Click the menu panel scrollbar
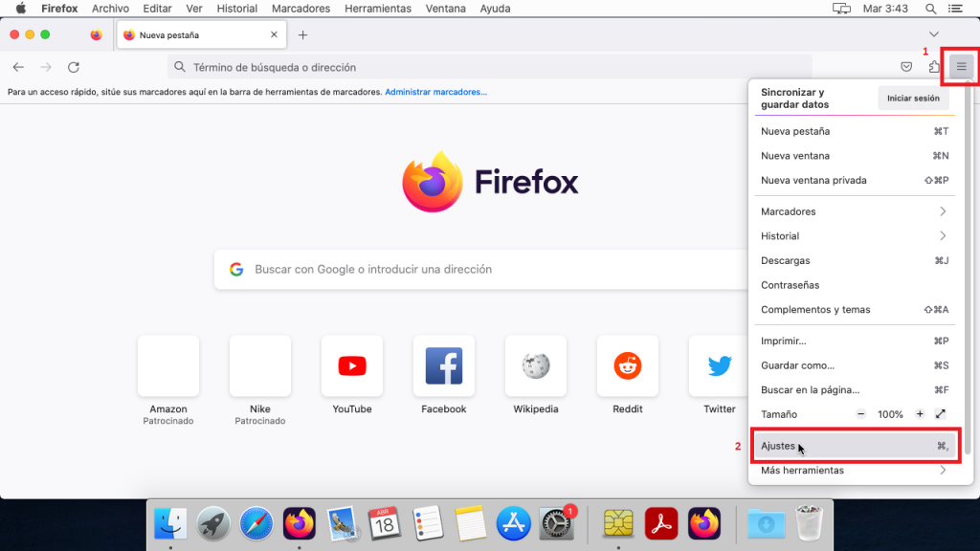This screenshot has height=551, width=980. pyautogui.click(x=968, y=269)
